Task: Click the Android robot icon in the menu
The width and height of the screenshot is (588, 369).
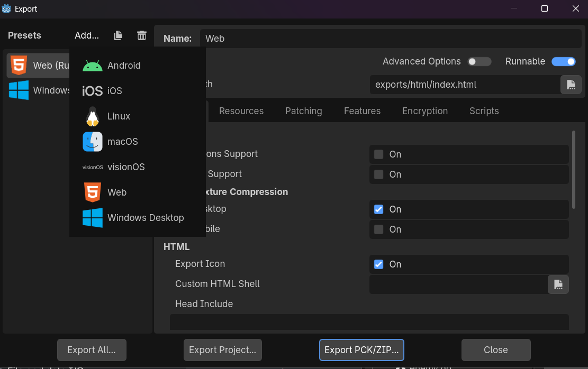Action: 92,66
